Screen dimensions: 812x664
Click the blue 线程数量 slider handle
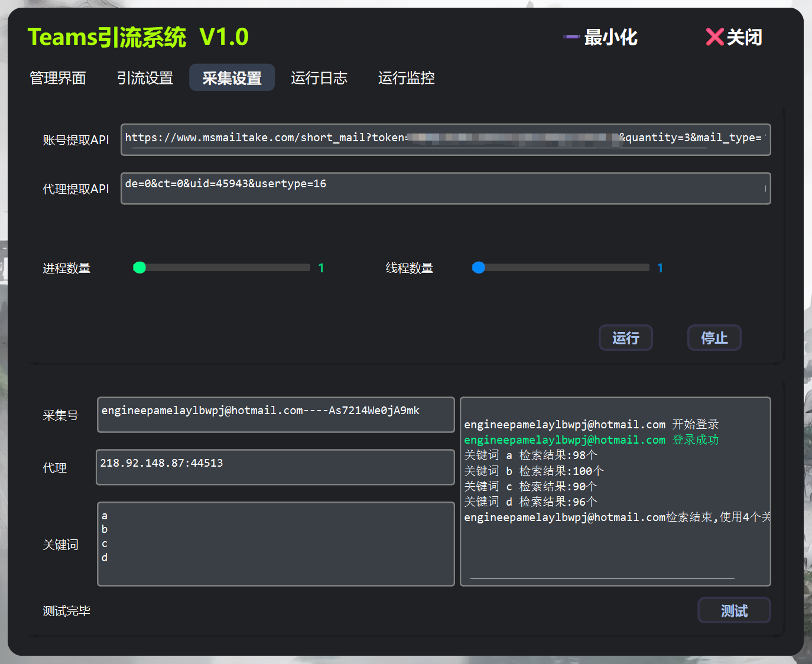(479, 268)
